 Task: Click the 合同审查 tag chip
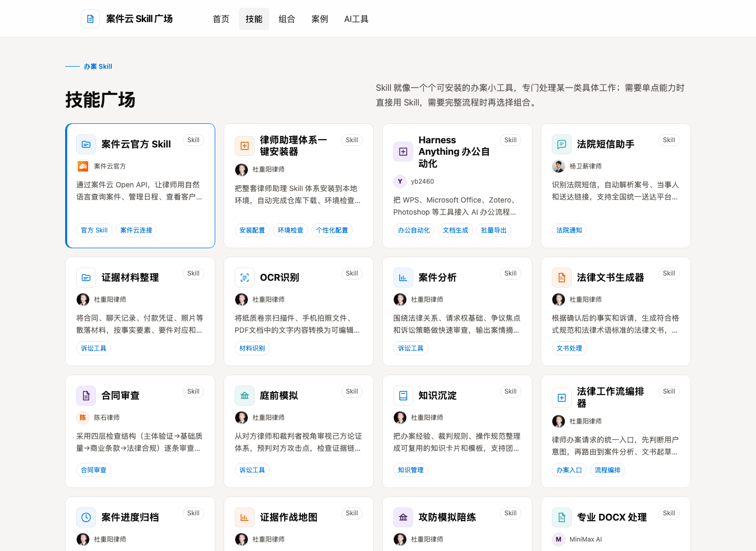[x=94, y=470]
